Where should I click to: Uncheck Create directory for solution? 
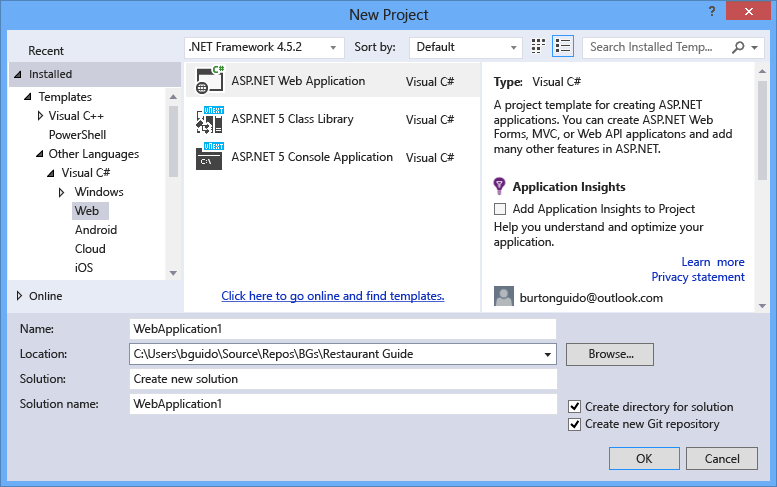click(x=575, y=407)
